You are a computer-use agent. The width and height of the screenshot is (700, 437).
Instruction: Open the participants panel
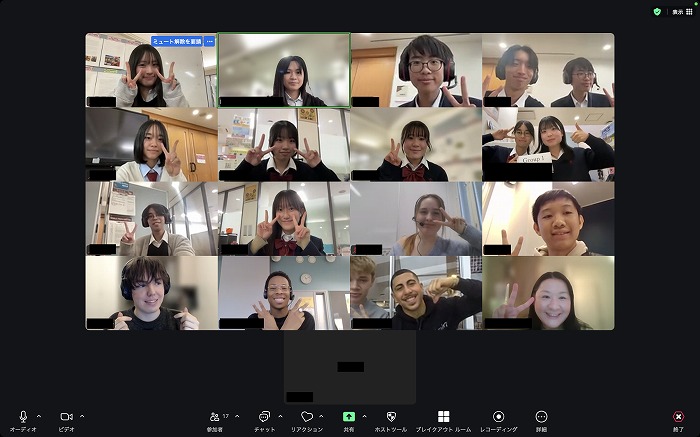[x=214, y=417]
